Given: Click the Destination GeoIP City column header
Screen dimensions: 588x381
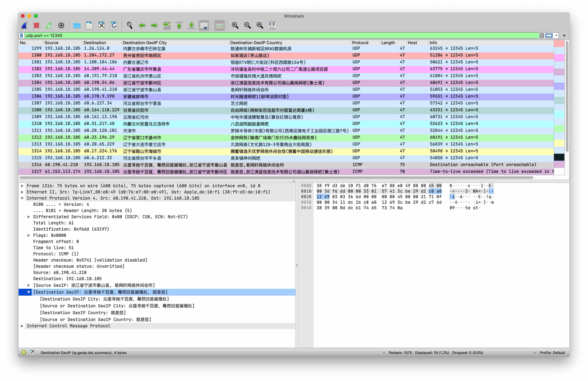Looking at the screenshot, I should click(x=144, y=43).
